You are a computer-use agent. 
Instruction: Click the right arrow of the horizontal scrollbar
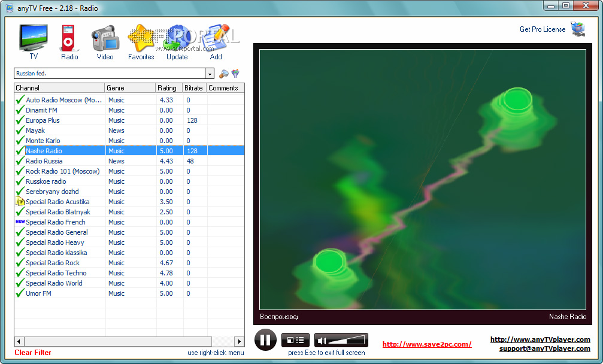pyautogui.click(x=239, y=341)
